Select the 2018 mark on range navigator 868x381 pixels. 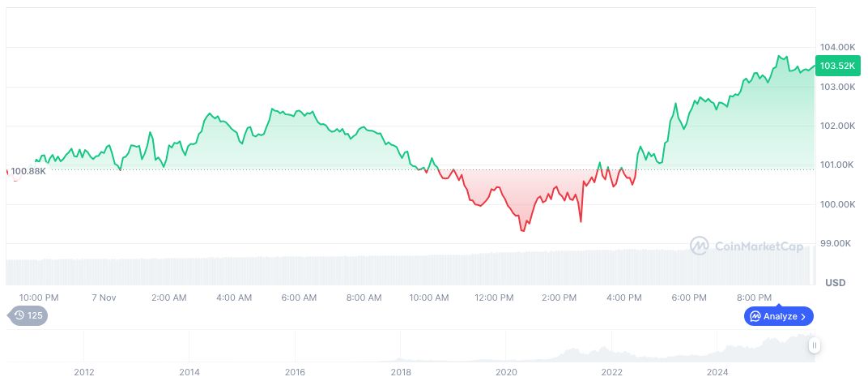click(401, 372)
